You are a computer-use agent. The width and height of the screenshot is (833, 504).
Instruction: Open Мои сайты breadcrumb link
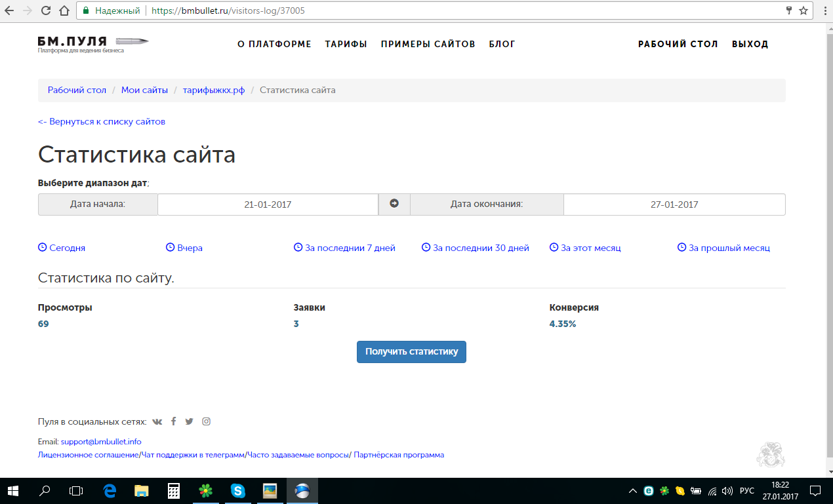pos(144,90)
